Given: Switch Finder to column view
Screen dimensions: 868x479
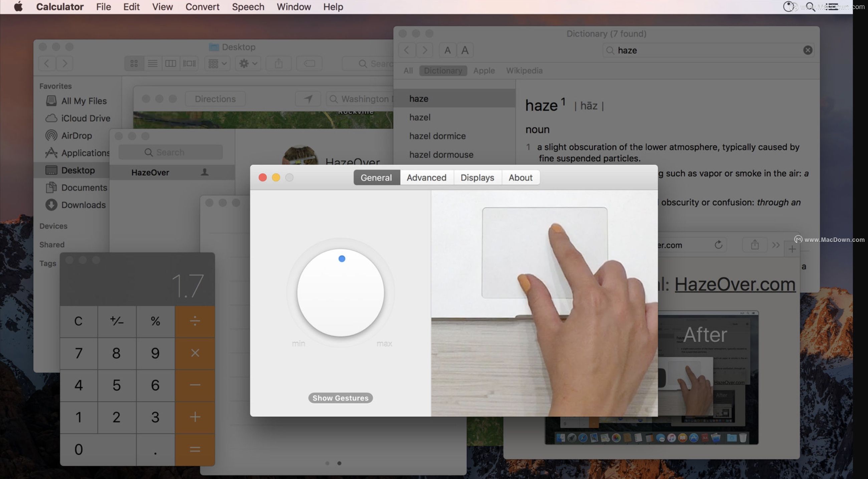Looking at the screenshot, I should [x=171, y=63].
